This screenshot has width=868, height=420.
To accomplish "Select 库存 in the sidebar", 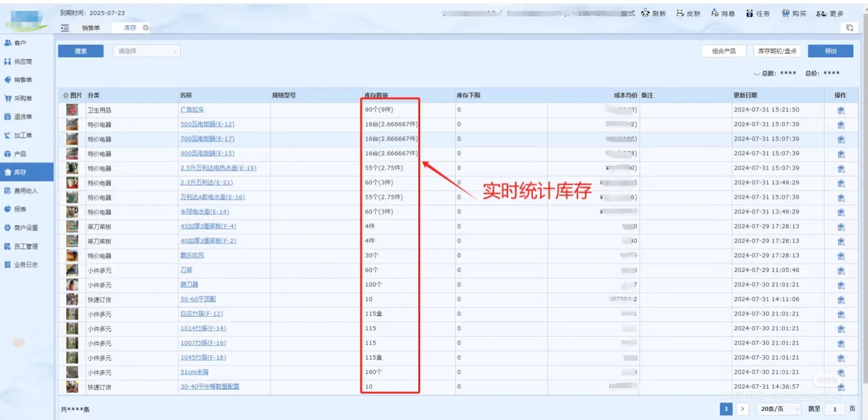I will pos(27,172).
